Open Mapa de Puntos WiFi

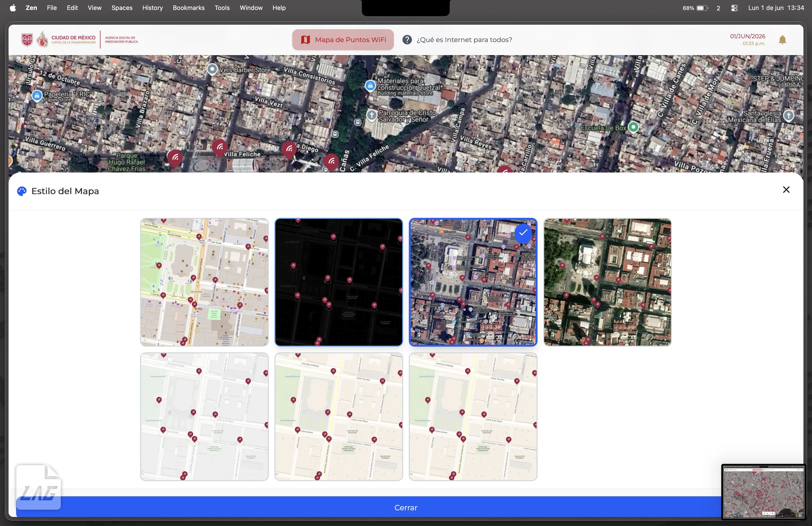[343, 40]
